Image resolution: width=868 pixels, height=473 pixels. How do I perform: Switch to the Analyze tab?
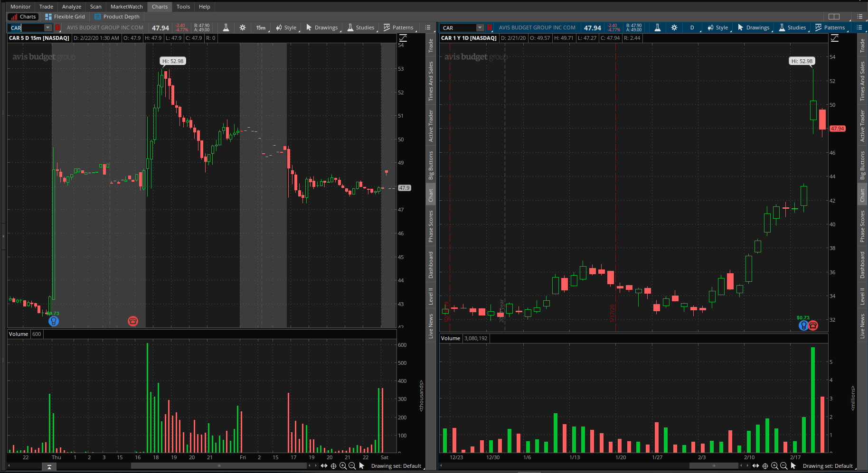pyautogui.click(x=72, y=7)
